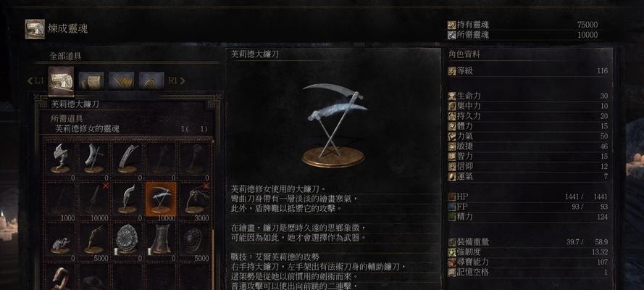Click the required Soul of Sister Friede row
Viewport: 644px width, 290px height.
pyautogui.click(x=128, y=129)
